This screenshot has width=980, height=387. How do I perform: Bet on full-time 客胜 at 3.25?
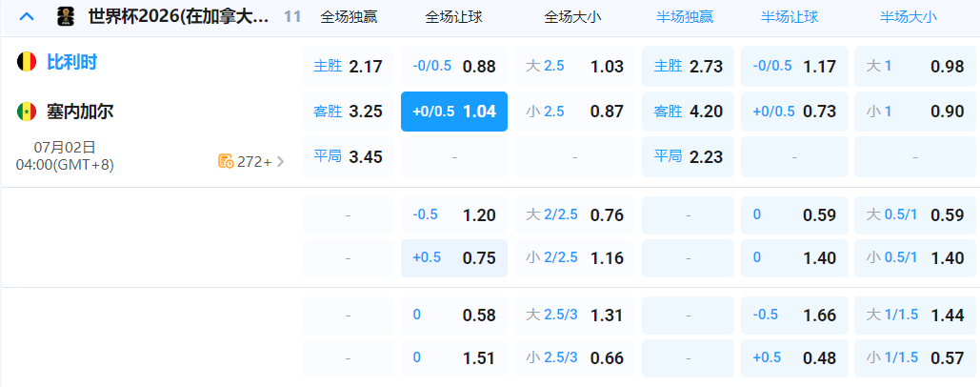pos(349,112)
